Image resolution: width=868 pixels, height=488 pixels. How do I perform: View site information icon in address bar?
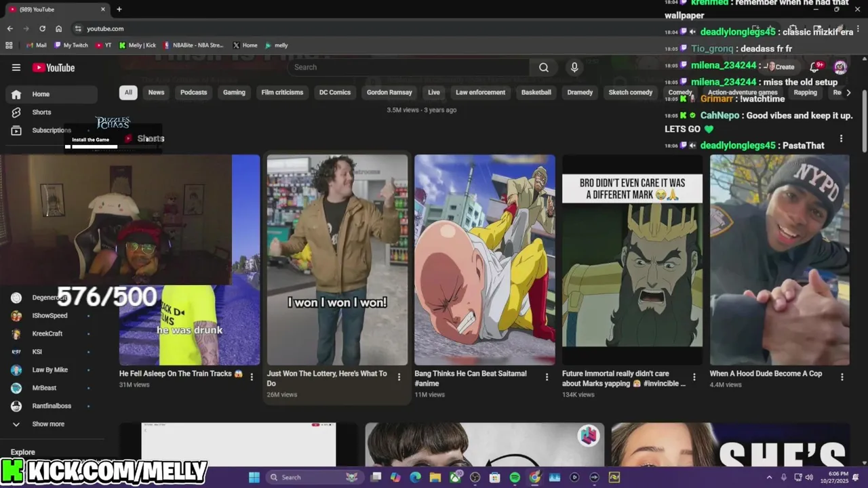[x=78, y=28]
